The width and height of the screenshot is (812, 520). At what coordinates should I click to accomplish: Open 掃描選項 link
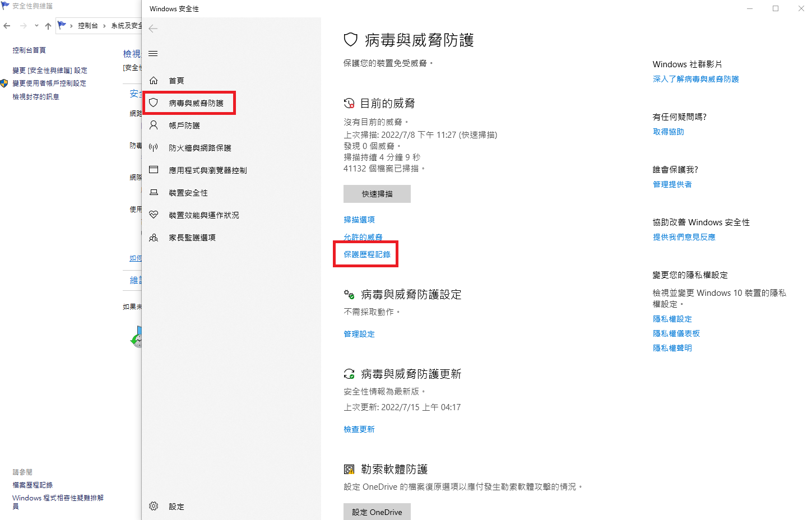[359, 220]
